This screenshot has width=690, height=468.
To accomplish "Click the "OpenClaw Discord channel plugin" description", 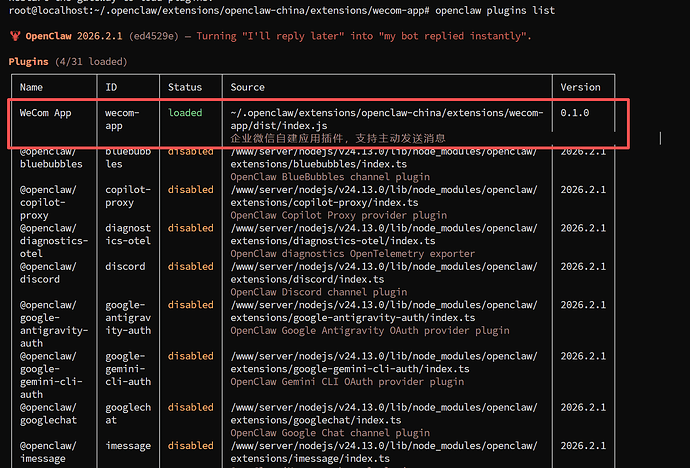I will click(x=319, y=292).
